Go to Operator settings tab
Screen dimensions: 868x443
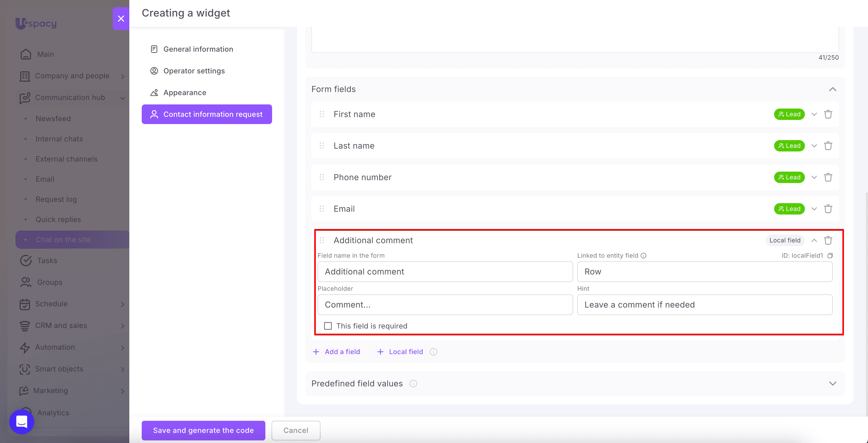click(x=207, y=71)
